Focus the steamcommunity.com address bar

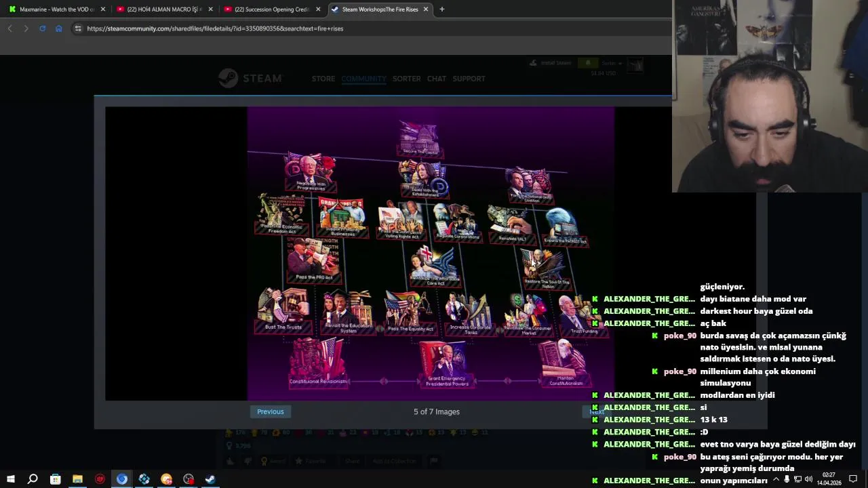coord(215,28)
